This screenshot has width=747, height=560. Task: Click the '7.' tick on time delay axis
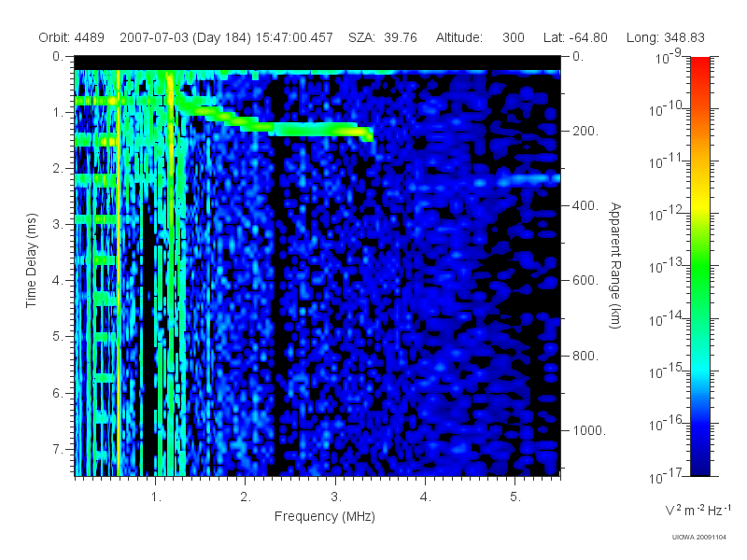[x=58, y=449]
